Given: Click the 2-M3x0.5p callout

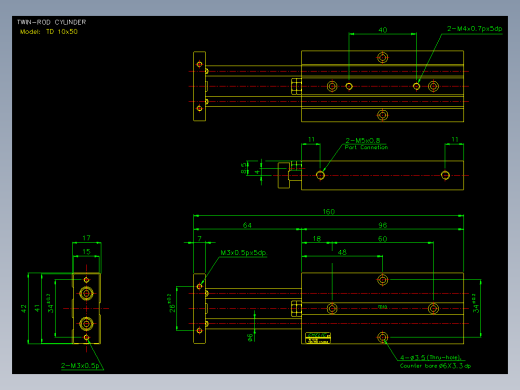Looking at the screenshot, I should coord(80,366).
